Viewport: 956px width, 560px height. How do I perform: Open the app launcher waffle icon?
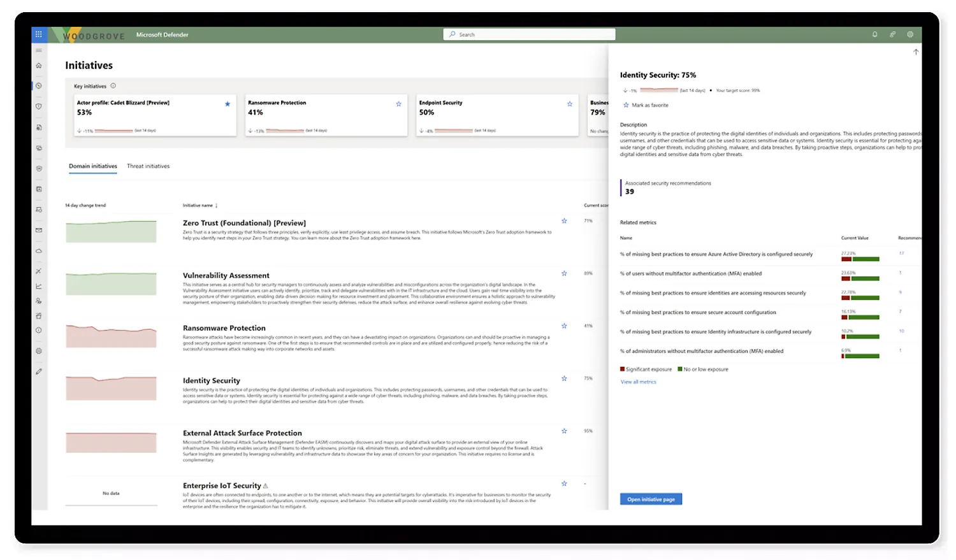(39, 34)
